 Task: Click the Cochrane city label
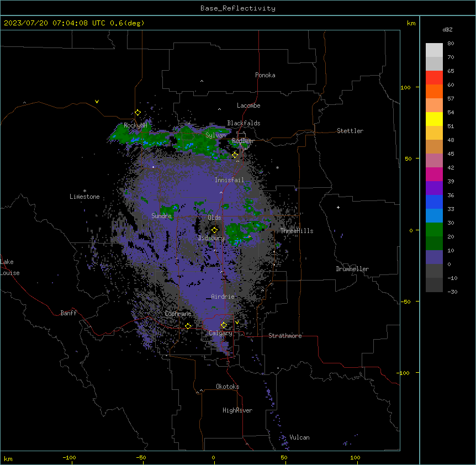tap(178, 314)
